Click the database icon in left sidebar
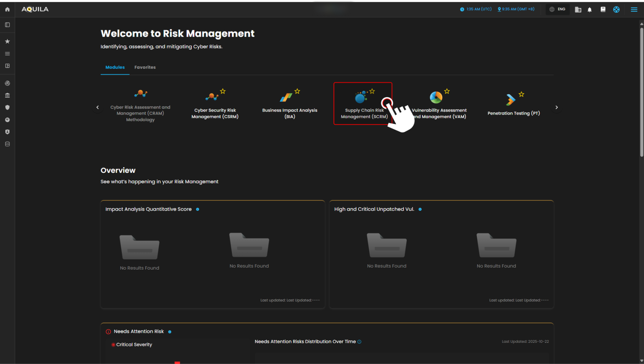This screenshot has height=364, width=644. click(7, 144)
